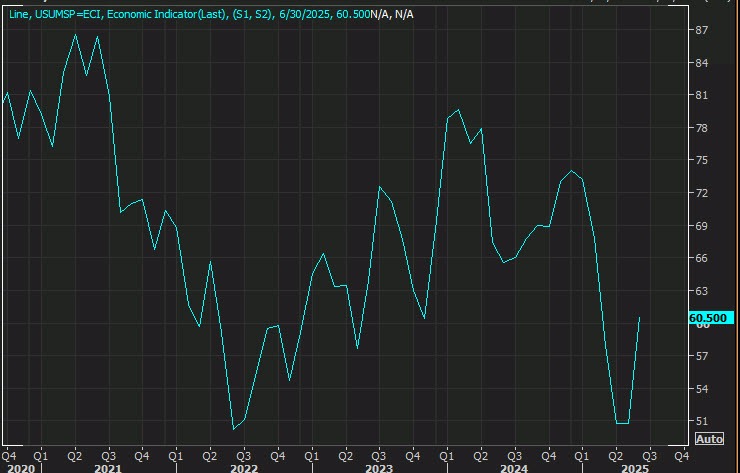Click the 2022 year label on time axis
Viewport: 740px width, 473px height.
point(243,467)
